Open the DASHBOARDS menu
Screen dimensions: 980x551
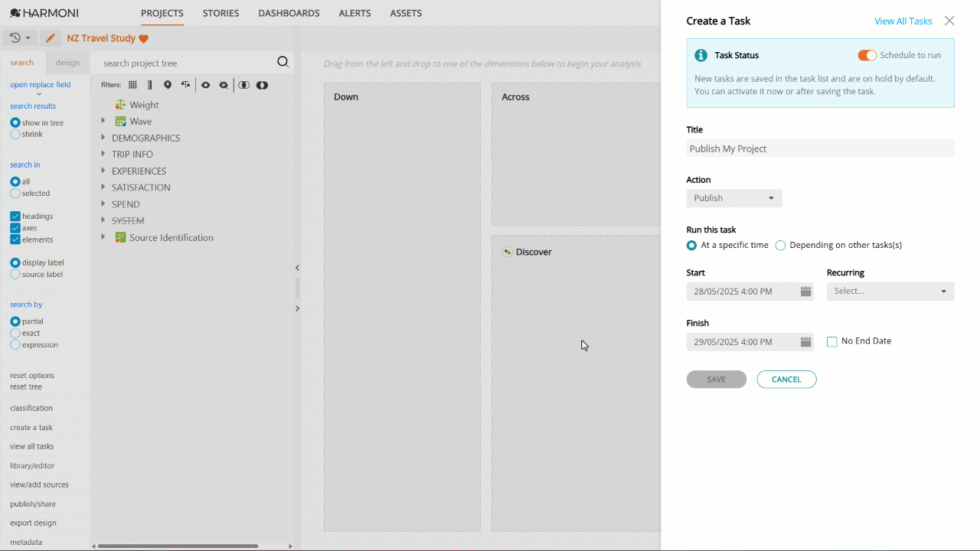289,13
